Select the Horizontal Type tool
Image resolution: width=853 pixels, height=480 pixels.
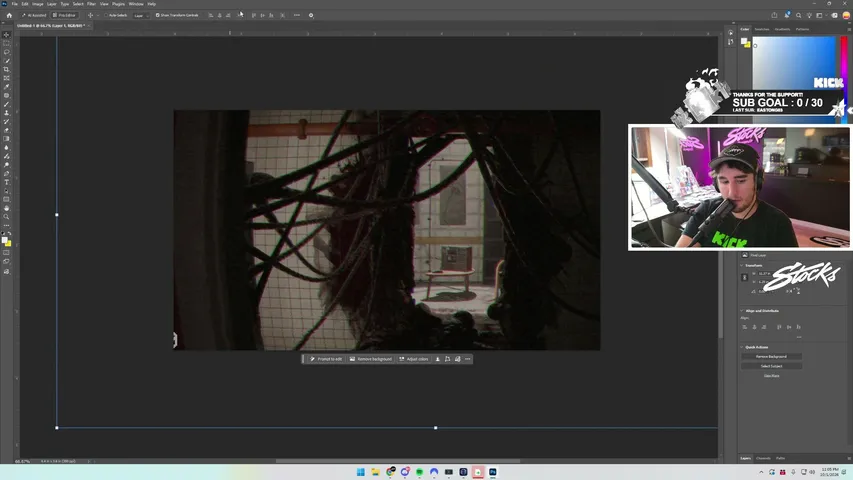7,182
